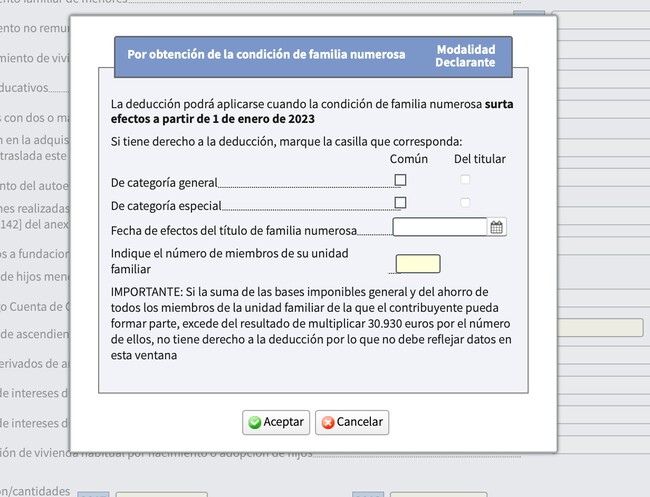Check Común box for categoría especial
650x497 pixels.
400,203
